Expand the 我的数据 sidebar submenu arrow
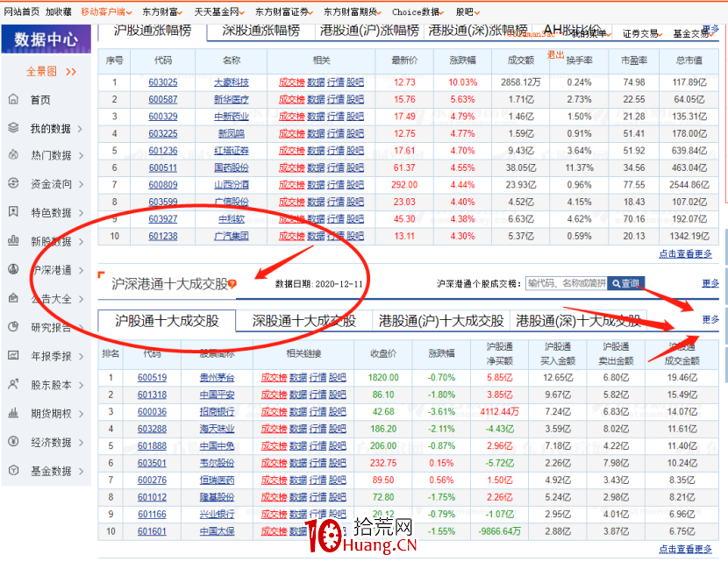Image resolution: width=728 pixels, height=562 pixels. [81, 129]
